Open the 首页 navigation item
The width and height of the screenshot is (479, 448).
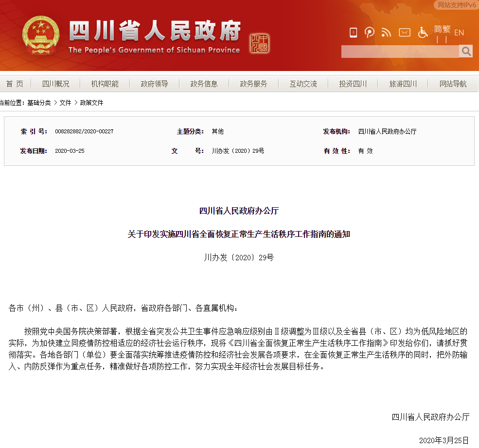15,84
